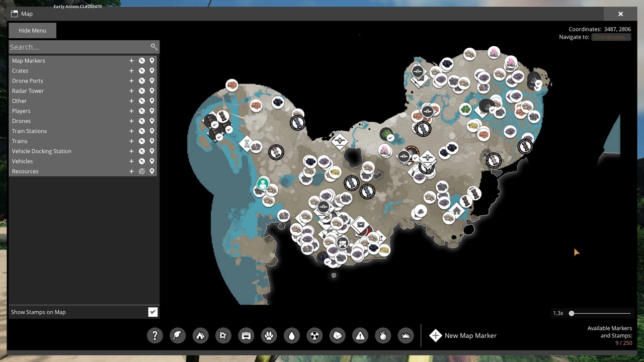Select the ore rock stamp
This screenshot has height=362, width=644.
pos(338,335)
